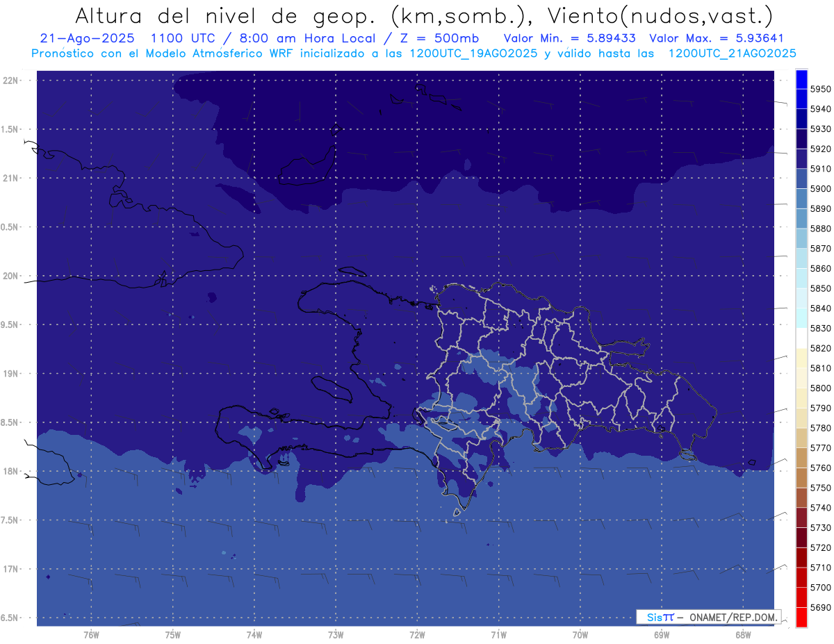Screen dimensions: 834x644
Task: Click the 5760 color bar label
Action: pos(821,468)
